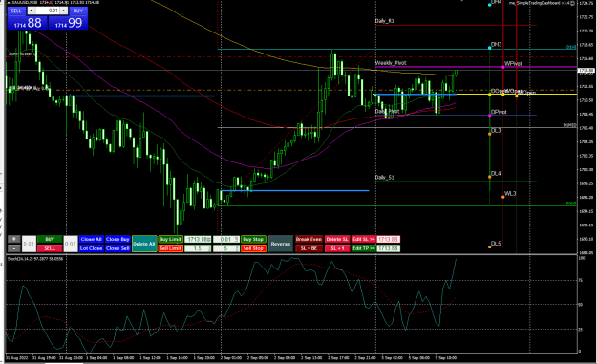
Task: Click the Weekly_Pivot level label
Action: 391,63
